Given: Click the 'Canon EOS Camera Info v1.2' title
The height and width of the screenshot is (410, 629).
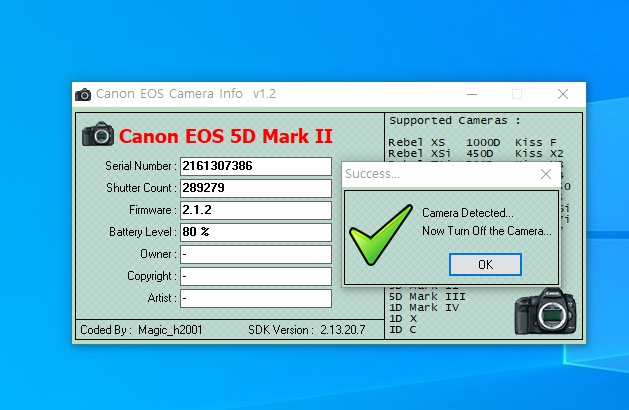Looking at the screenshot, I should [x=186, y=94].
